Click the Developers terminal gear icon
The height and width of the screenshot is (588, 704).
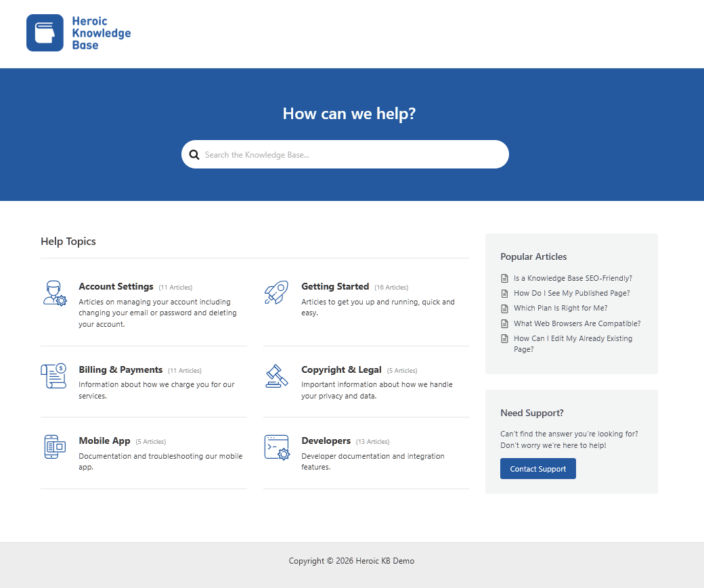click(x=277, y=447)
